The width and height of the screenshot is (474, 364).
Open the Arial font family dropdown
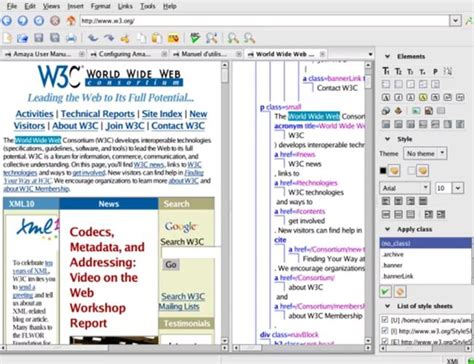pos(405,188)
